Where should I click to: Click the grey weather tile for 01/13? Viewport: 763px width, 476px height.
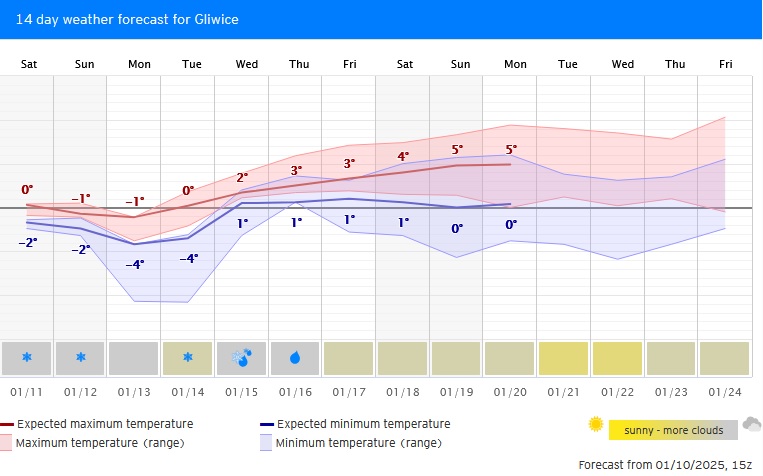tap(134, 357)
